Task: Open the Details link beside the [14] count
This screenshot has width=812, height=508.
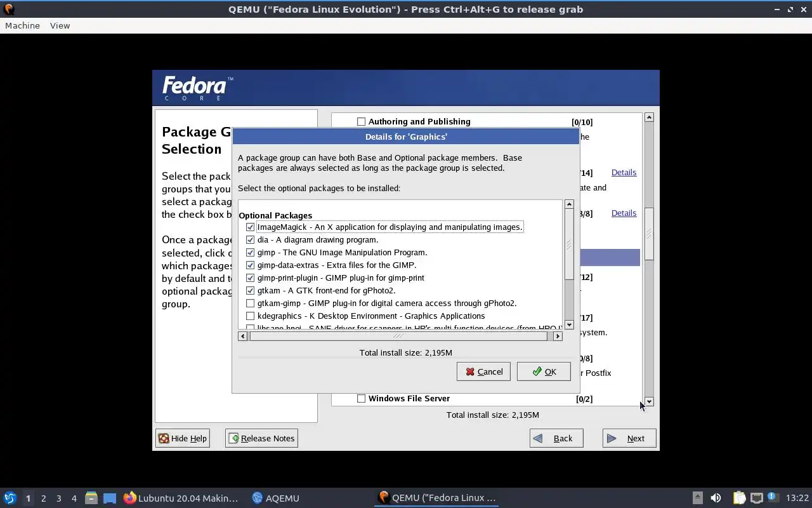Action: (x=624, y=172)
